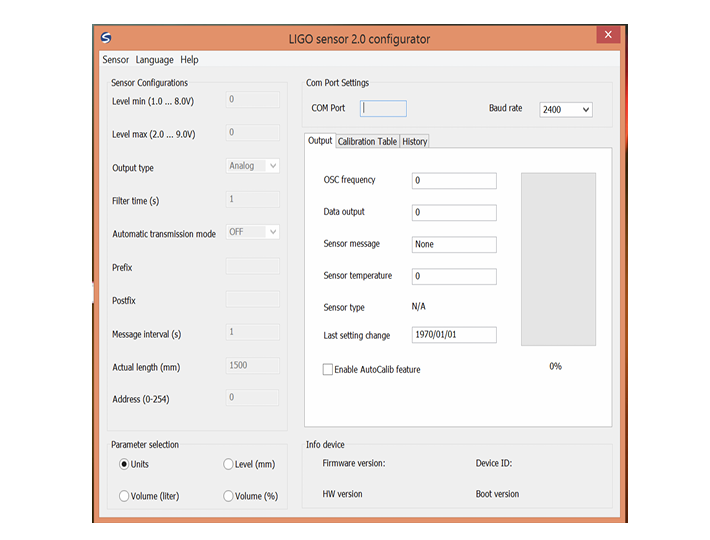Expand the Baud rate dropdown

pyautogui.click(x=566, y=110)
